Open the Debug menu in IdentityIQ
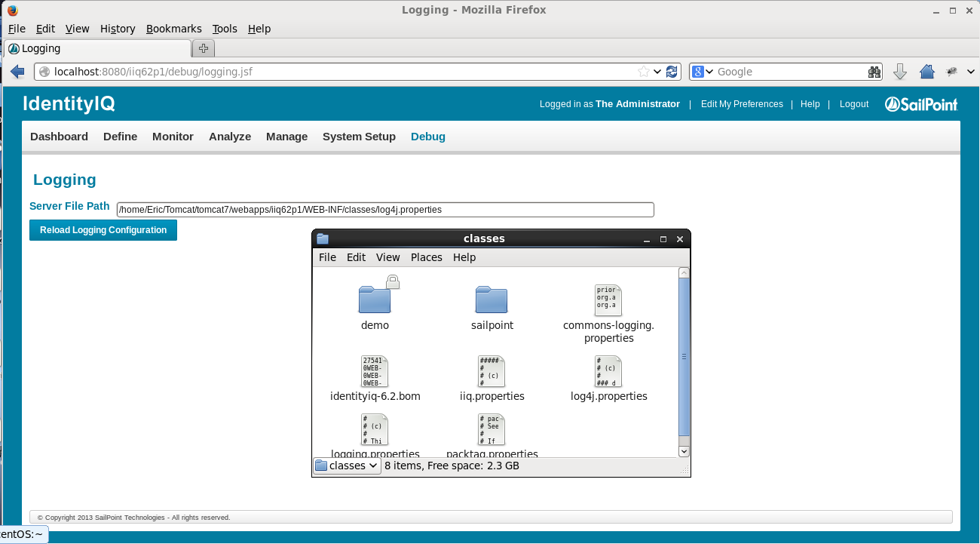The image size is (980, 544). pos(427,137)
